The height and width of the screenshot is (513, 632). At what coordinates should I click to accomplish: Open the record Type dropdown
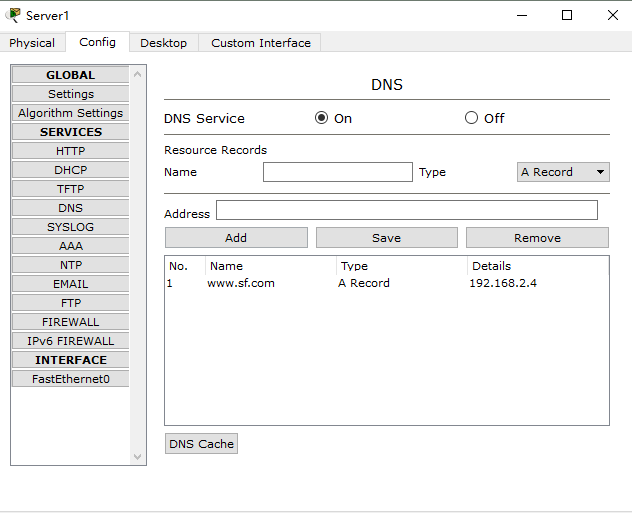[563, 172]
